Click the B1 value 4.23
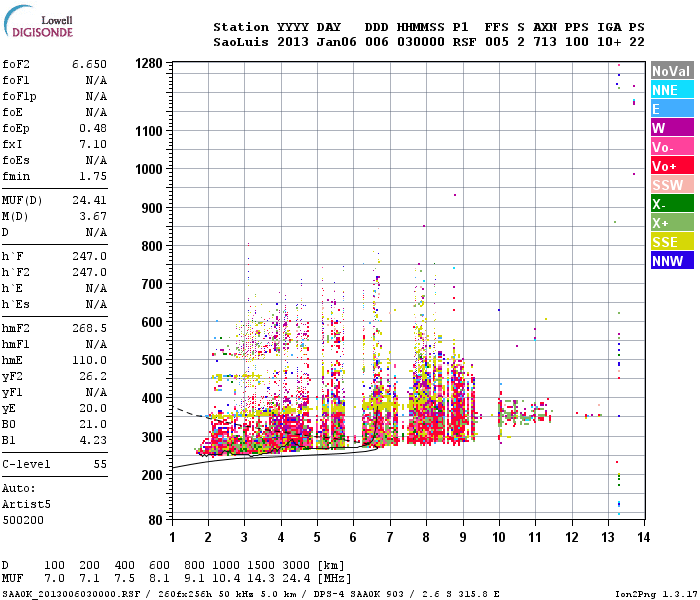This screenshot has width=700, height=600. coord(93,440)
